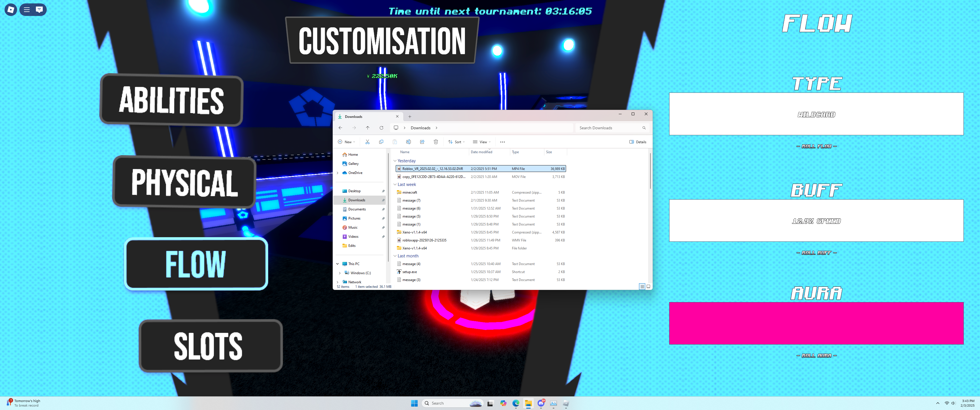Click the Search Downloads input field
Screen dimensions: 980x410
tap(609, 128)
